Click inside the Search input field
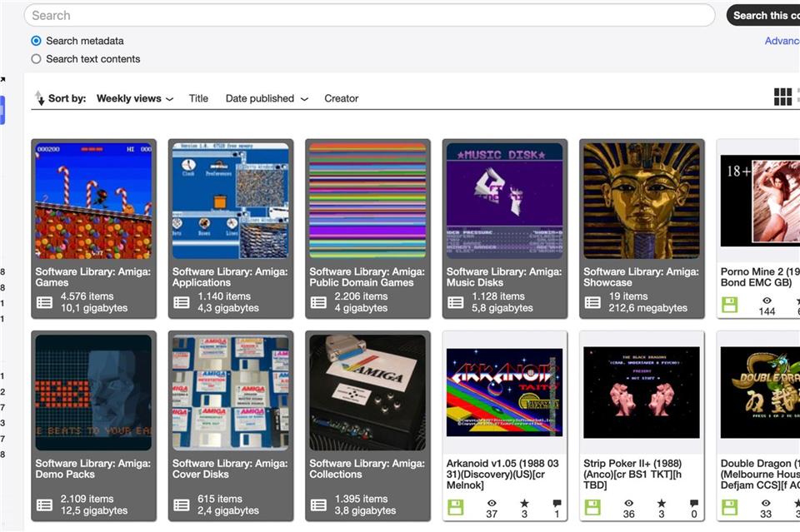800x532 pixels. coord(367,15)
